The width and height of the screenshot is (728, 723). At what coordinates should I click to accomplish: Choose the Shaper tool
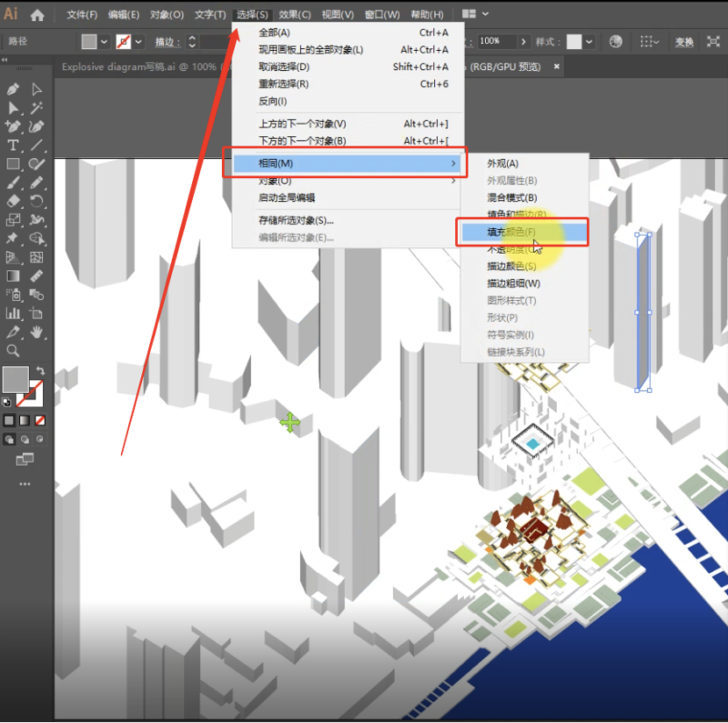click(37, 164)
